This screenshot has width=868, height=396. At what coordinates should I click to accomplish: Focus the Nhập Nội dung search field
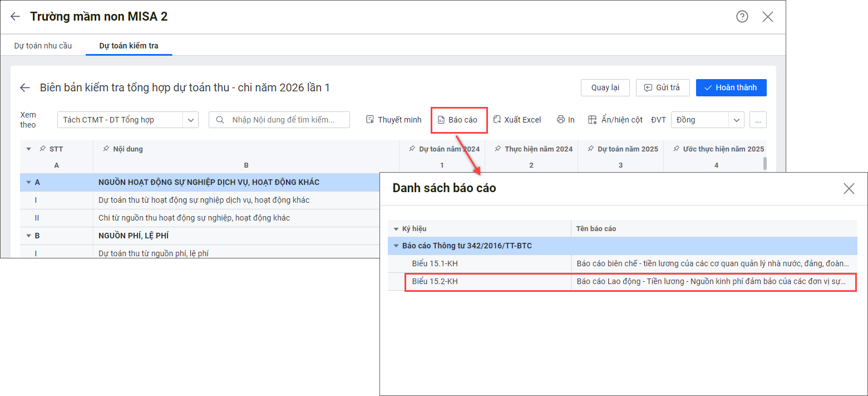(284, 120)
